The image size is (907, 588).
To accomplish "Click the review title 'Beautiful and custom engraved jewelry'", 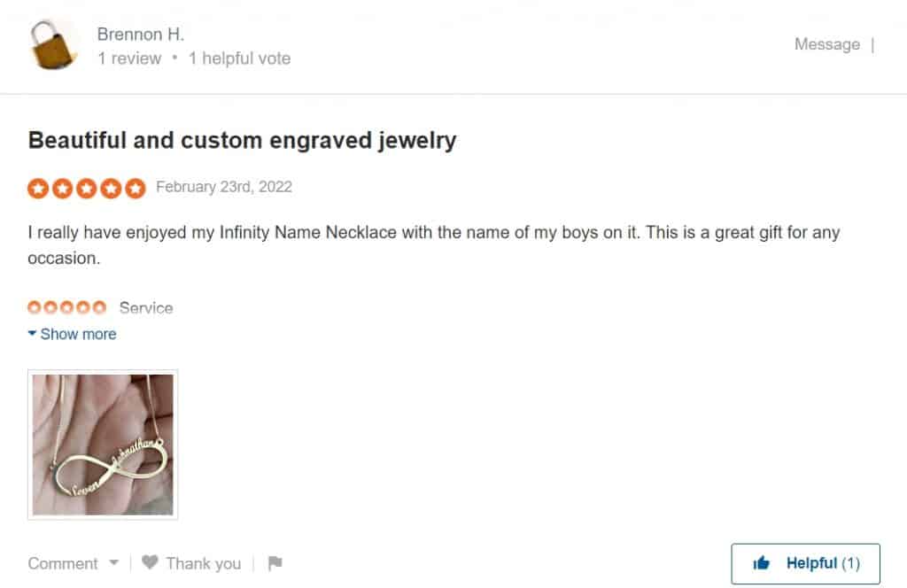I will point(243,141).
